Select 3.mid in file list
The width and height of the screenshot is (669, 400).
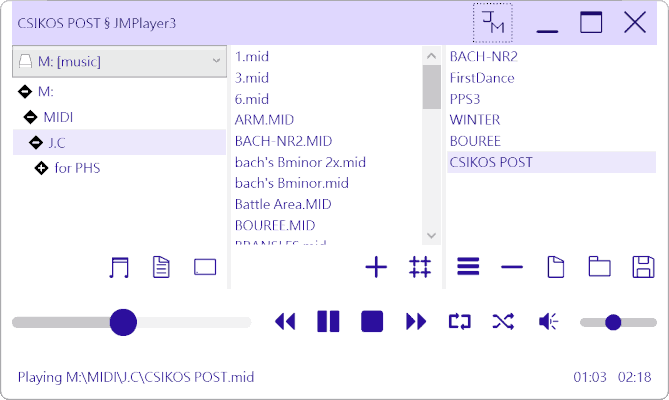click(252, 78)
